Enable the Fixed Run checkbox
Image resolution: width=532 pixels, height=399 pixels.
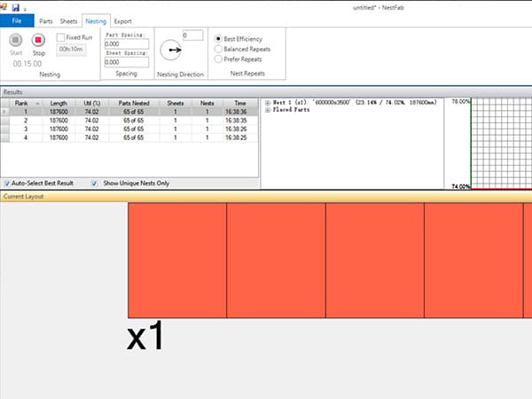60,37
